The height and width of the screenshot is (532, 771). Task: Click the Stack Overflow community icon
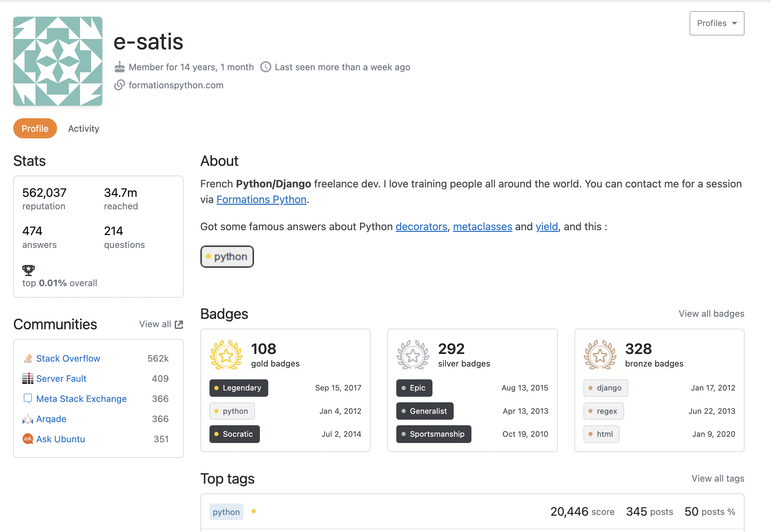(x=28, y=358)
